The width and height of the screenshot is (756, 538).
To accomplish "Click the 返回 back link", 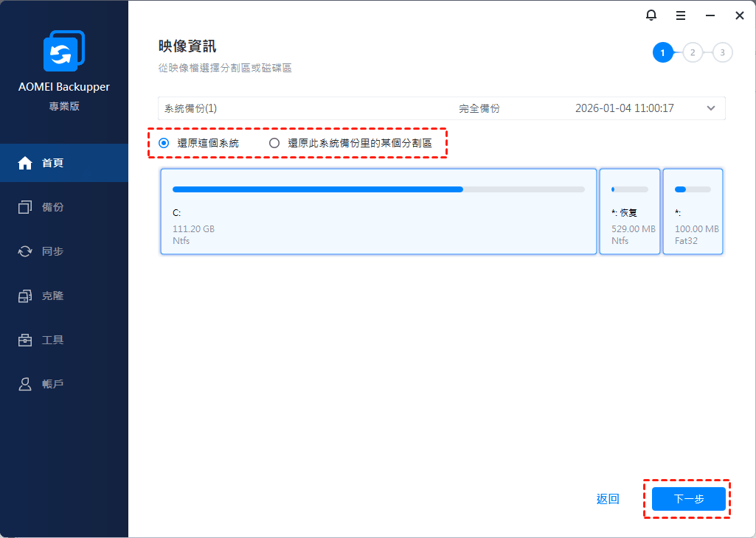I will (608, 499).
